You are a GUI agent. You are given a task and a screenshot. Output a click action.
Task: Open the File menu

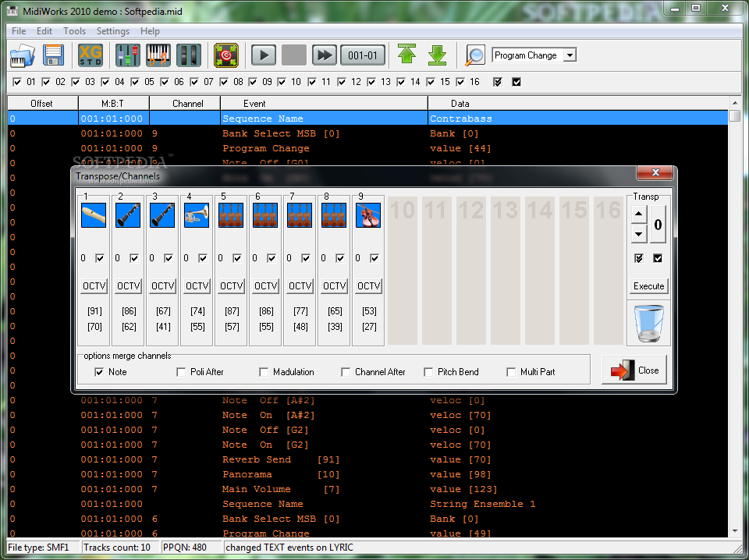click(19, 31)
